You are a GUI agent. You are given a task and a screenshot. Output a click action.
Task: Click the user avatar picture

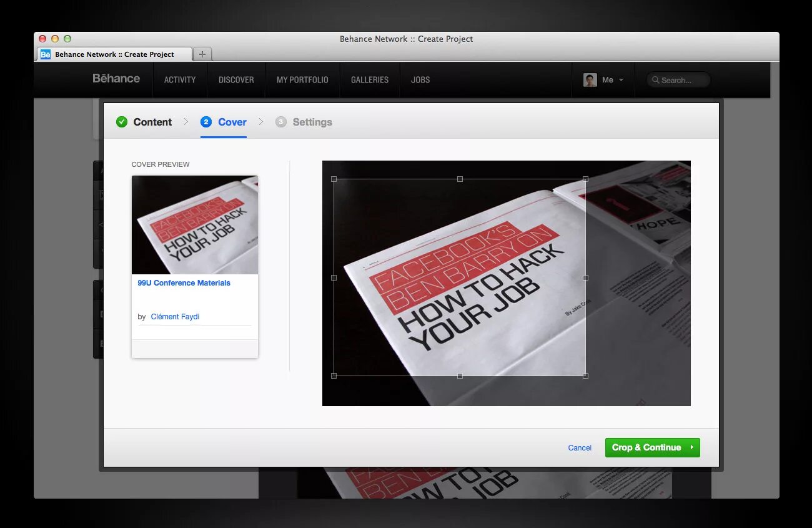(x=590, y=80)
